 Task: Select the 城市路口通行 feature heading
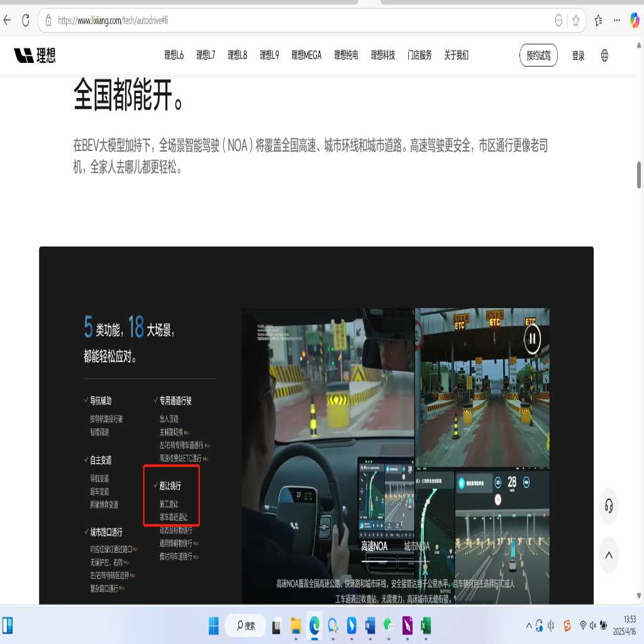coord(106,532)
